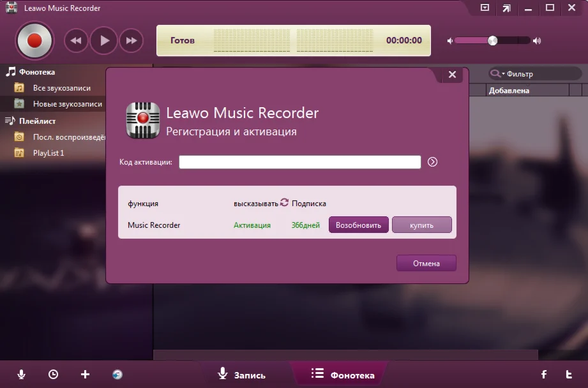Submit activation code with the arrow icon

(x=432, y=162)
